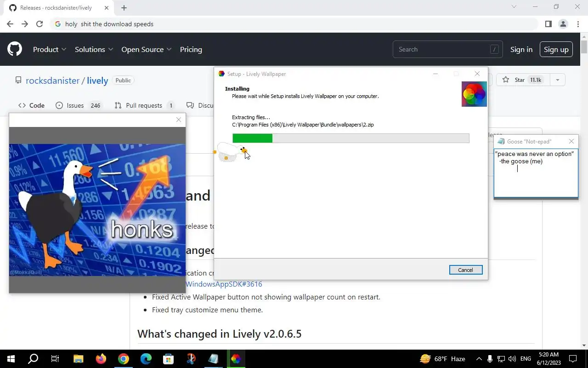Open the tab search chevron in Chrome
588x368 pixels.
pyautogui.click(x=514, y=7)
